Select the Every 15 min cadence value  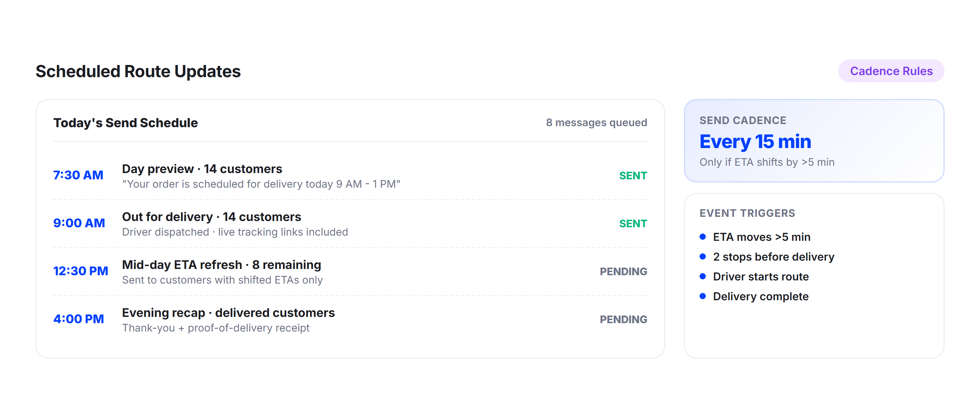[755, 141]
